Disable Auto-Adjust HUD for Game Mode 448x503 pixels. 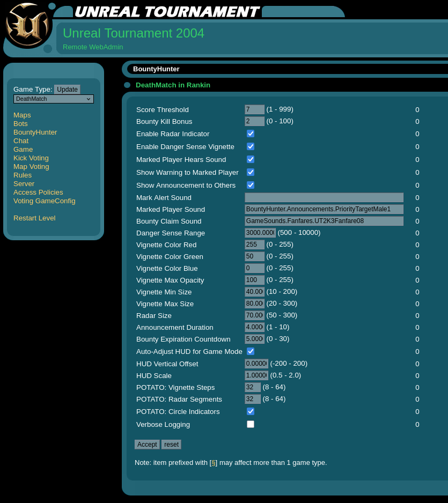(251, 351)
